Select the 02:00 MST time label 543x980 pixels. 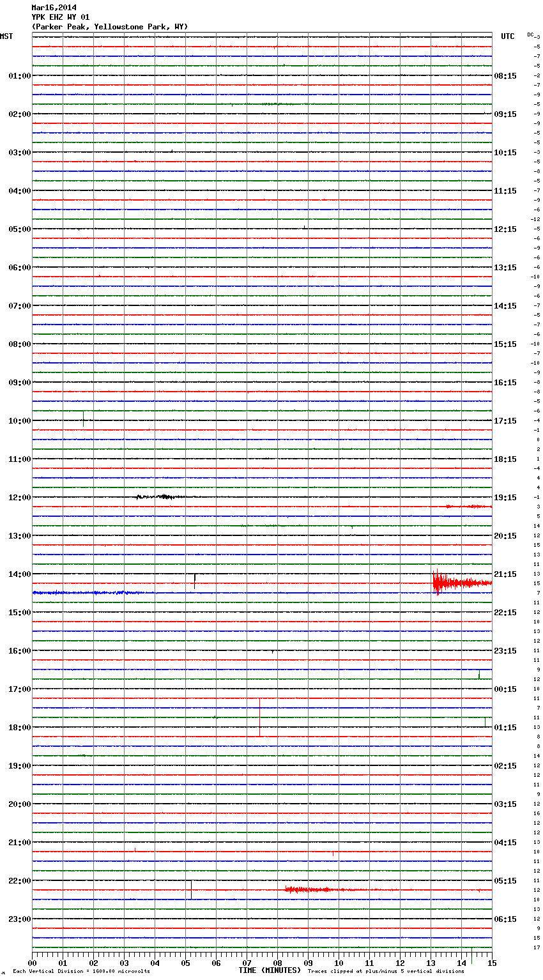point(19,114)
